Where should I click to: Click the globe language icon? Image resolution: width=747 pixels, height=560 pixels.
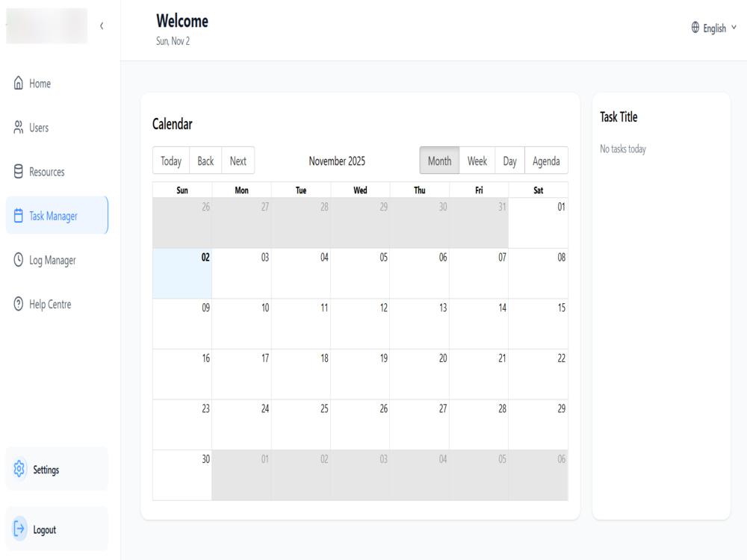pos(695,27)
